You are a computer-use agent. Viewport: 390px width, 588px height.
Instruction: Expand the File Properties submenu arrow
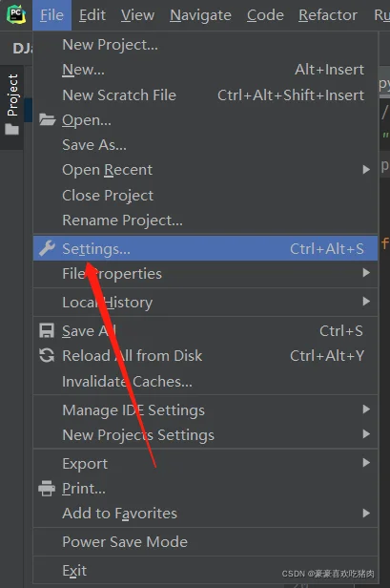366,273
